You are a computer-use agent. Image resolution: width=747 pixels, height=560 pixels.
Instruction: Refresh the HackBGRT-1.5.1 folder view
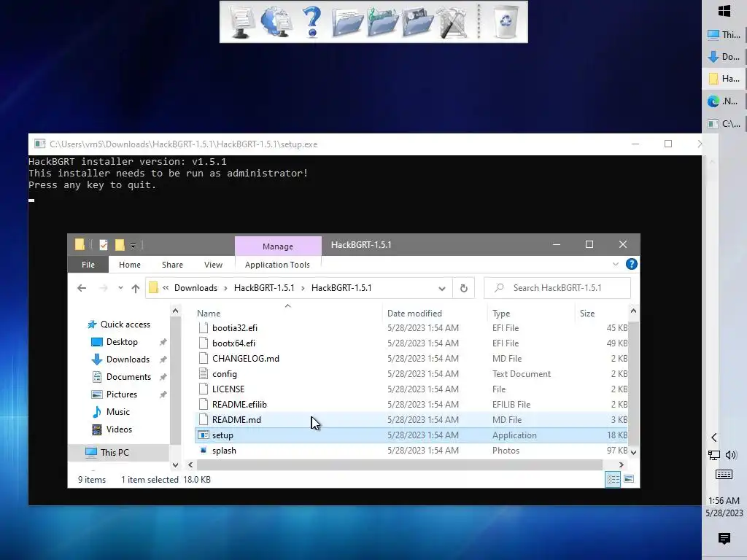(x=463, y=288)
